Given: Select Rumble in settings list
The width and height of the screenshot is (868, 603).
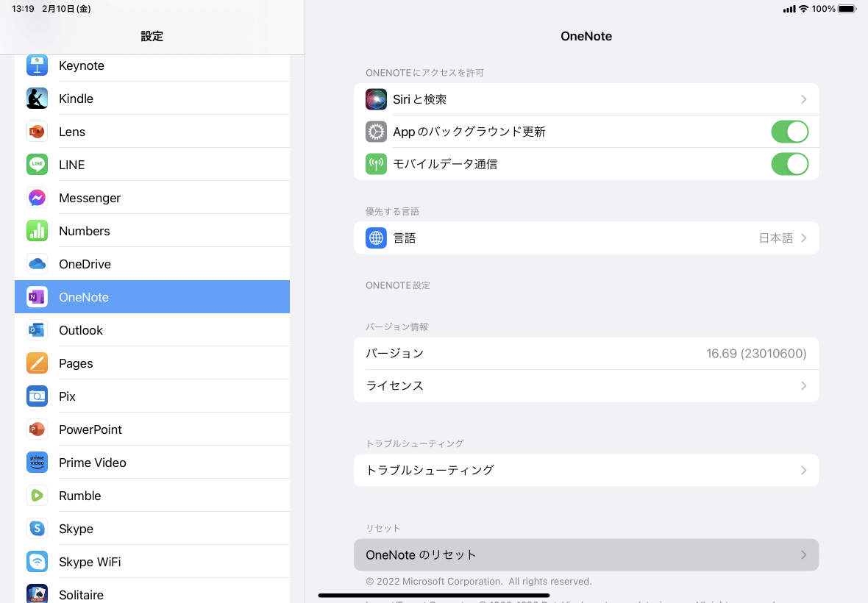Looking at the screenshot, I should tap(152, 496).
